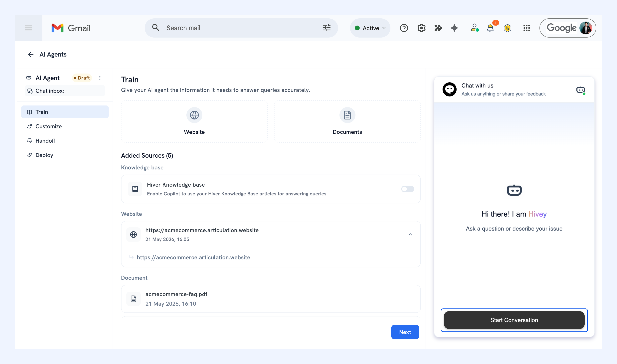Image resolution: width=617 pixels, height=364 pixels.
Task: Open AI Agent more options menu
Action: click(x=100, y=78)
